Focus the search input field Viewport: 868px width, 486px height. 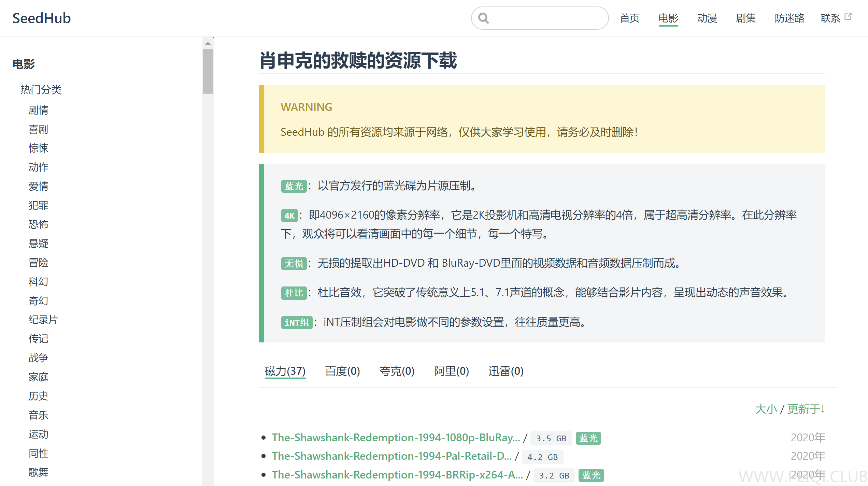click(x=540, y=18)
